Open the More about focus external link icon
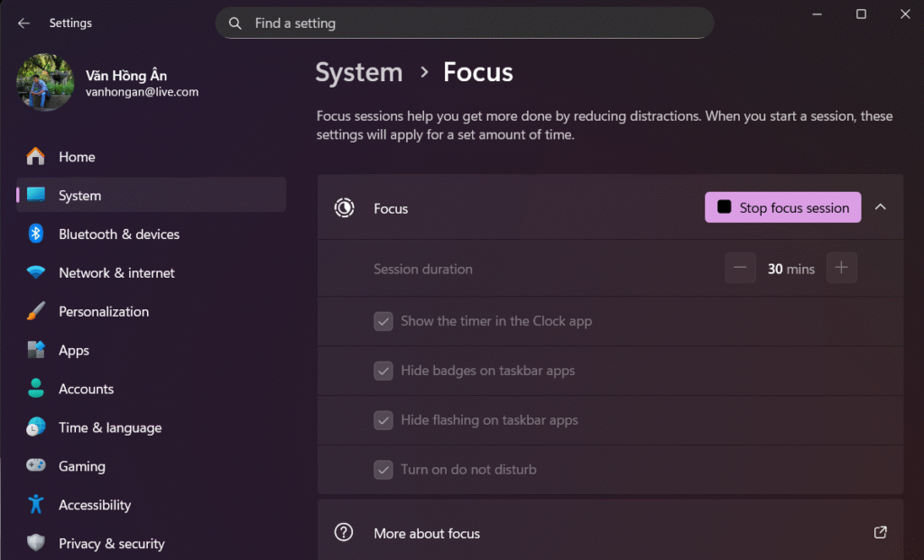This screenshot has height=560, width=924. click(881, 533)
